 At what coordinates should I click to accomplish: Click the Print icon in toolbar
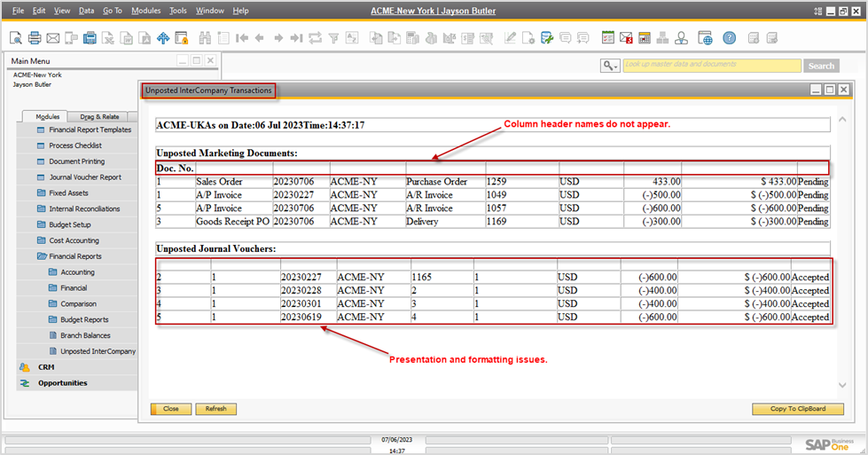tap(35, 38)
